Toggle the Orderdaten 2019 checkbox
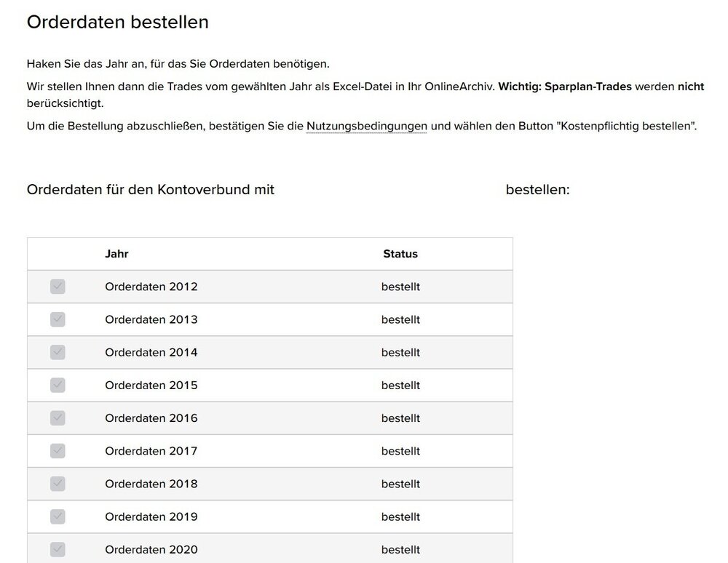Screen dimensions: 728x563 58,516
